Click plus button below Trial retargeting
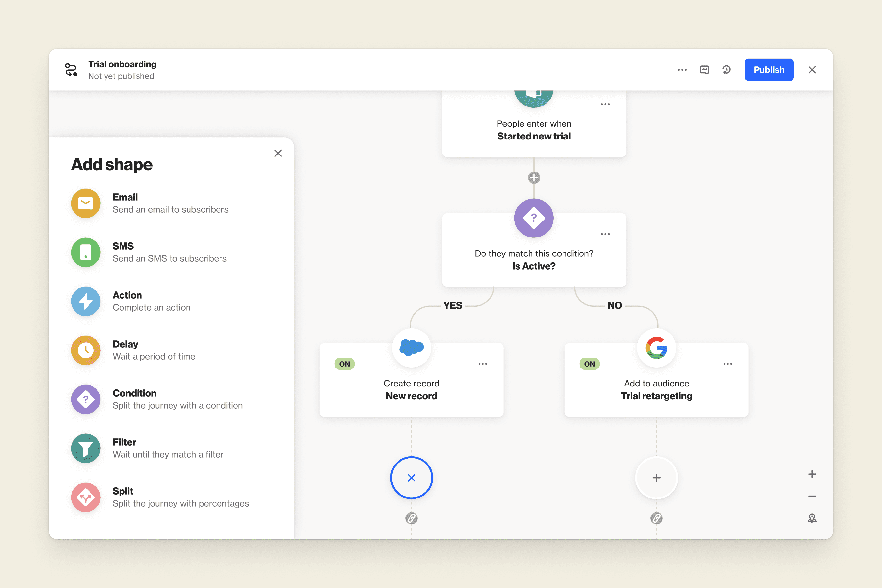The height and width of the screenshot is (588, 882). pos(656,478)
